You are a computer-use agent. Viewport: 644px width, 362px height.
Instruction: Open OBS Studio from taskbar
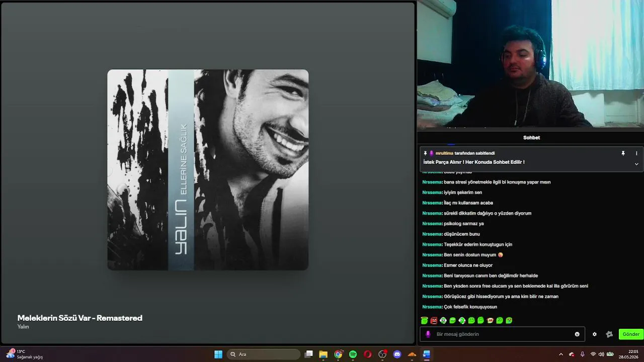pos(382,354)
